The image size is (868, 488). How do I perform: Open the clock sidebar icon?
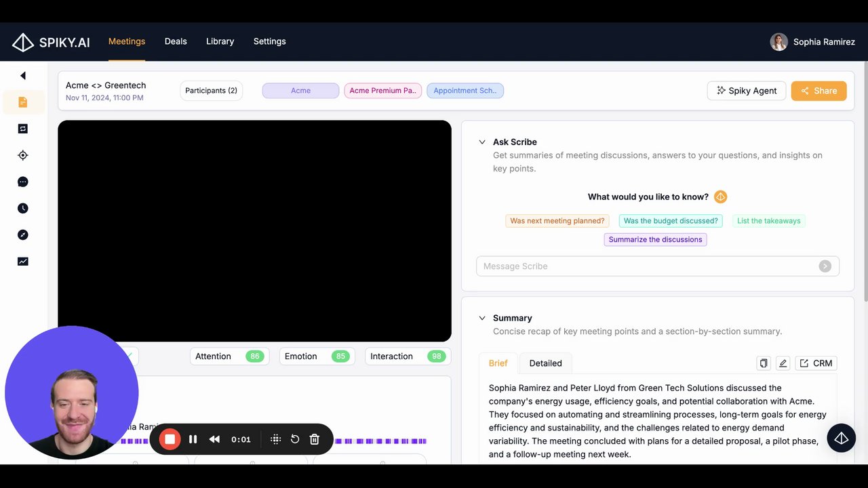click(x=23, y=208)
